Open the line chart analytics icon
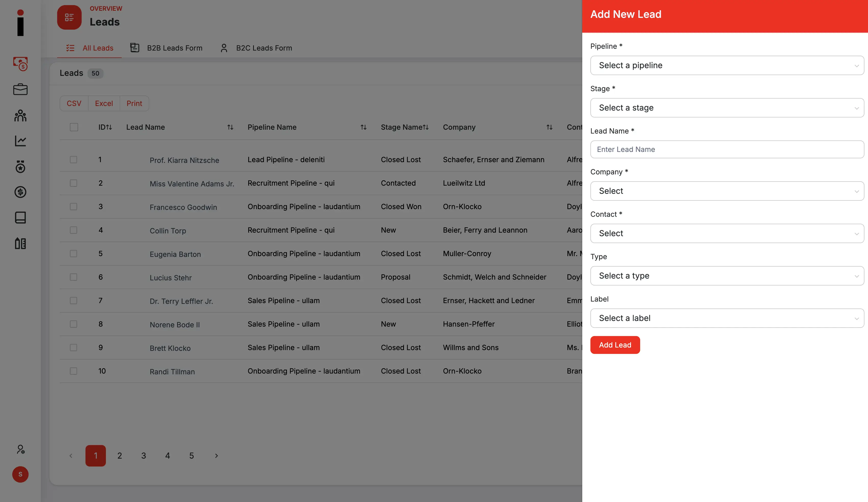Image resolution: width=868 pixels, height=502 pixels. (x=20, y=141)
